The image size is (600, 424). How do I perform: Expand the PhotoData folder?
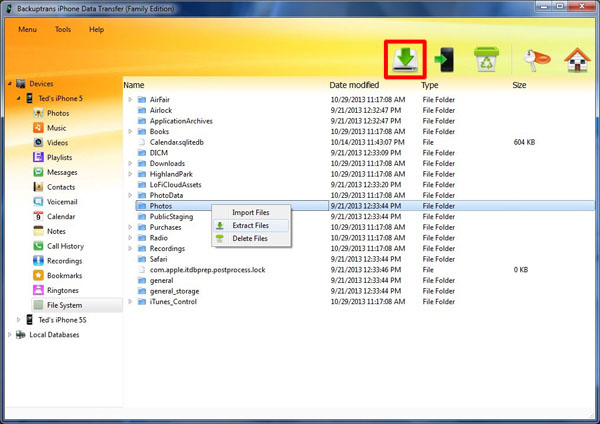pos(130,195)
